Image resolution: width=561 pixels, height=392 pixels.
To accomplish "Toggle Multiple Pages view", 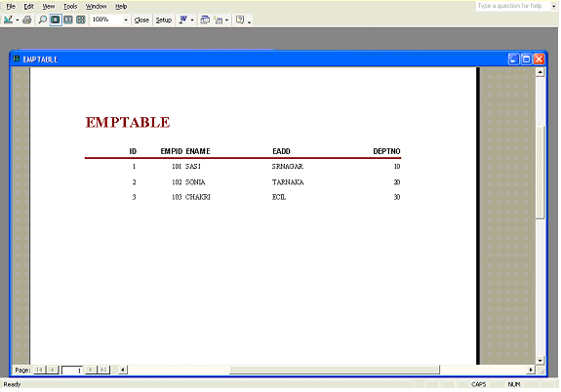I will click(81, 20).
